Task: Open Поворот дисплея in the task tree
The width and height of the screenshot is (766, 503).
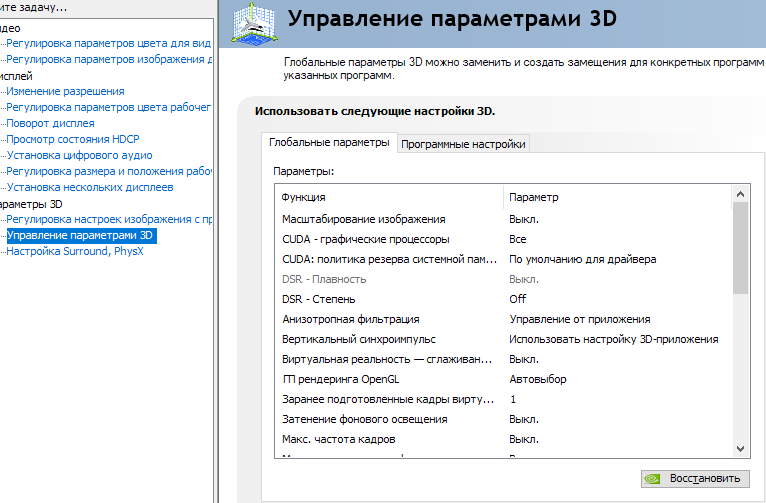Action: coord(50,123)
